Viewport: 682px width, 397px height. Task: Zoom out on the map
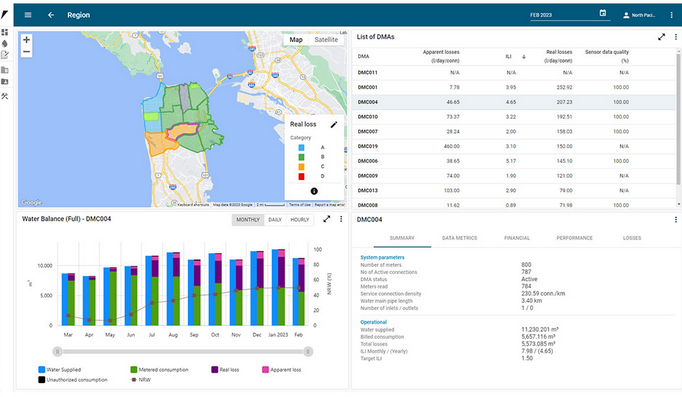(x=27, y=52)
